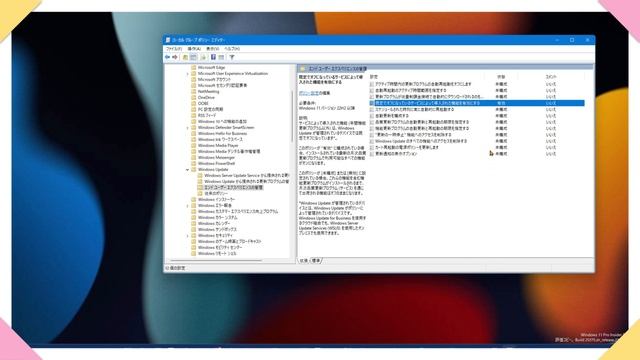This screenshot has height=360, width=640.
Task: Open the ファイル(F) menu
Action: (174, 49)
